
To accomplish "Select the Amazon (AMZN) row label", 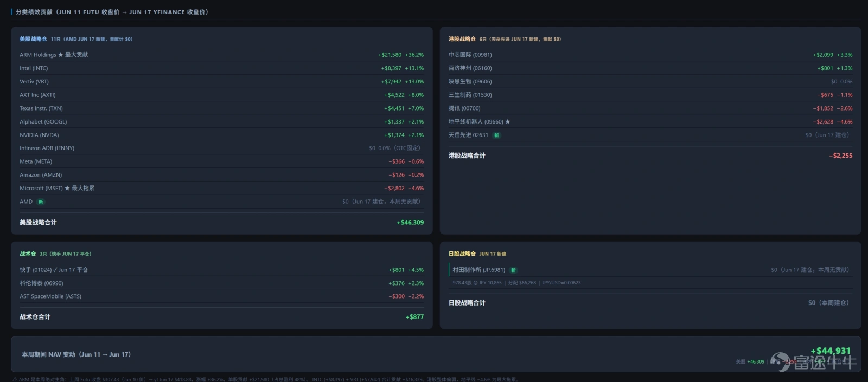I will pyautogui.click(x=41, y=175).
